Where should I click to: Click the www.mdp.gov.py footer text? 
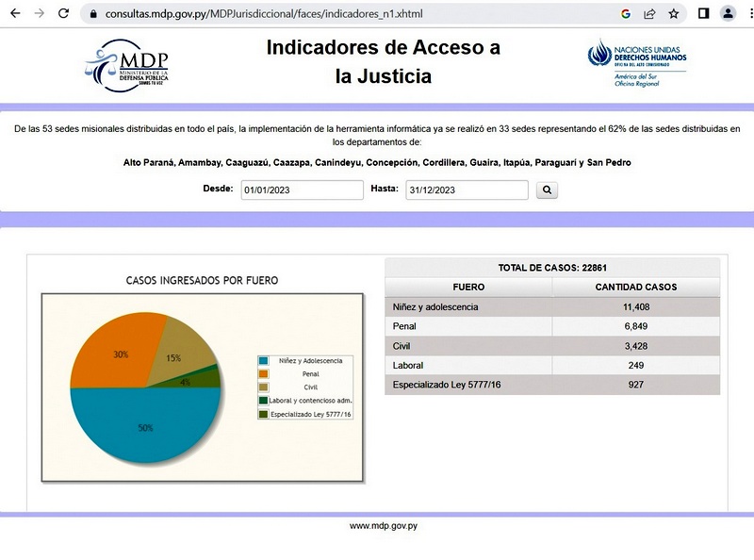pyautogui.click(x=384, y=526)
